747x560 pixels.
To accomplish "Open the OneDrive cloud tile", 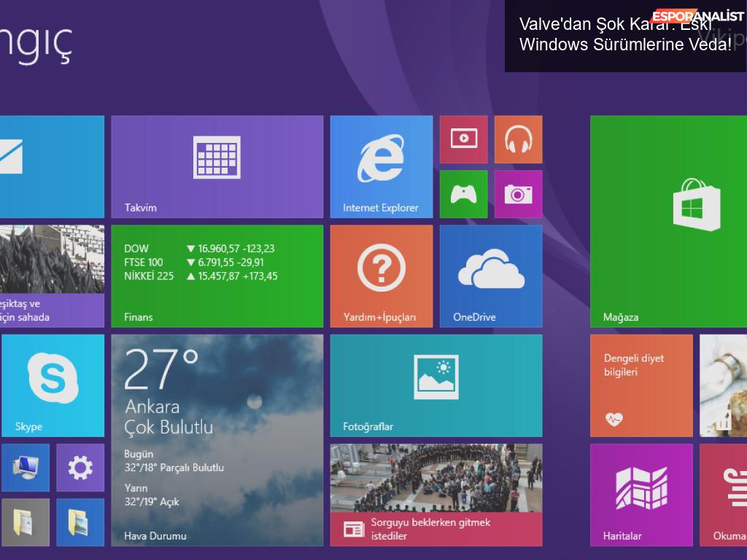I will [x=490, y=276].
